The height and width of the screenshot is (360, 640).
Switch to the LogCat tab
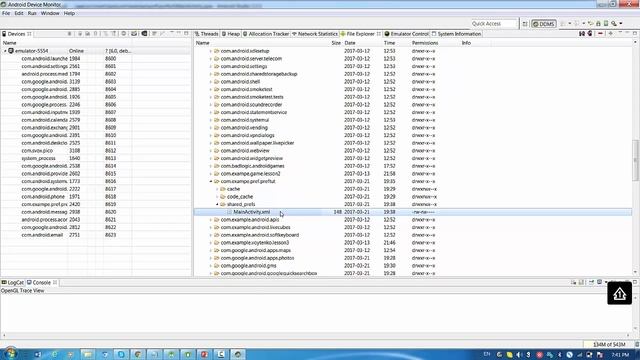tap(13, 282)
